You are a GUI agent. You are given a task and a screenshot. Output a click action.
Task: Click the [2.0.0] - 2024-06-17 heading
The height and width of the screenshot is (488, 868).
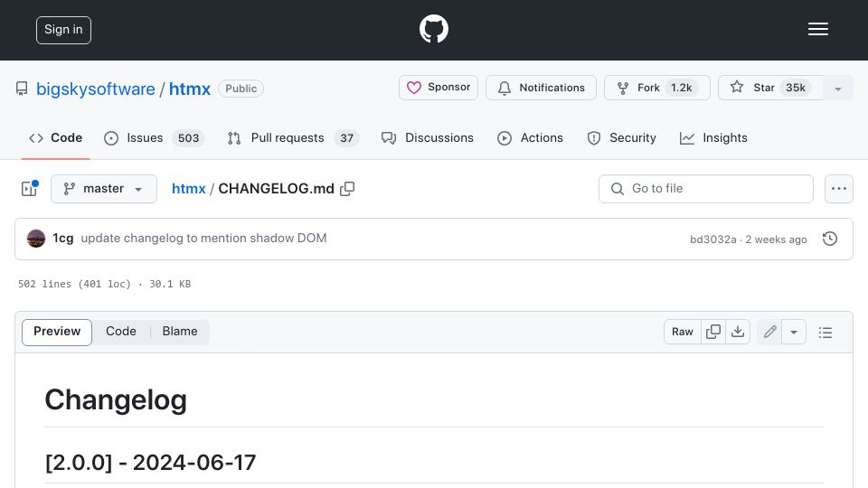[150, 463]
